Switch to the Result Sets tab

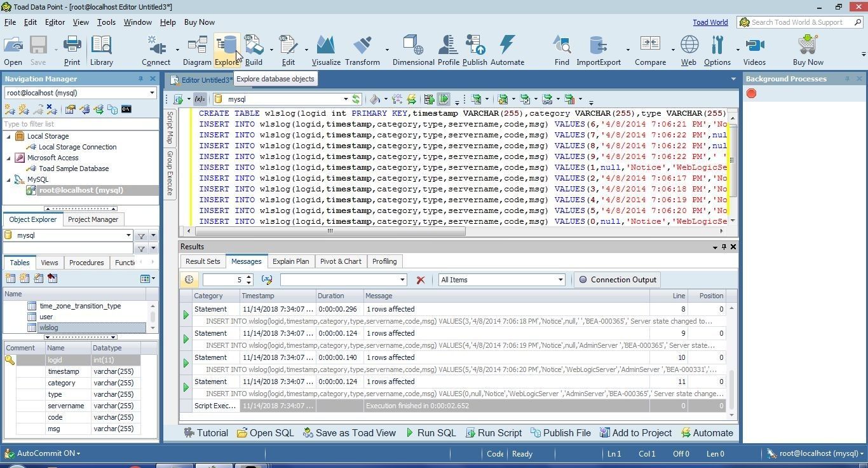(203, 261)
